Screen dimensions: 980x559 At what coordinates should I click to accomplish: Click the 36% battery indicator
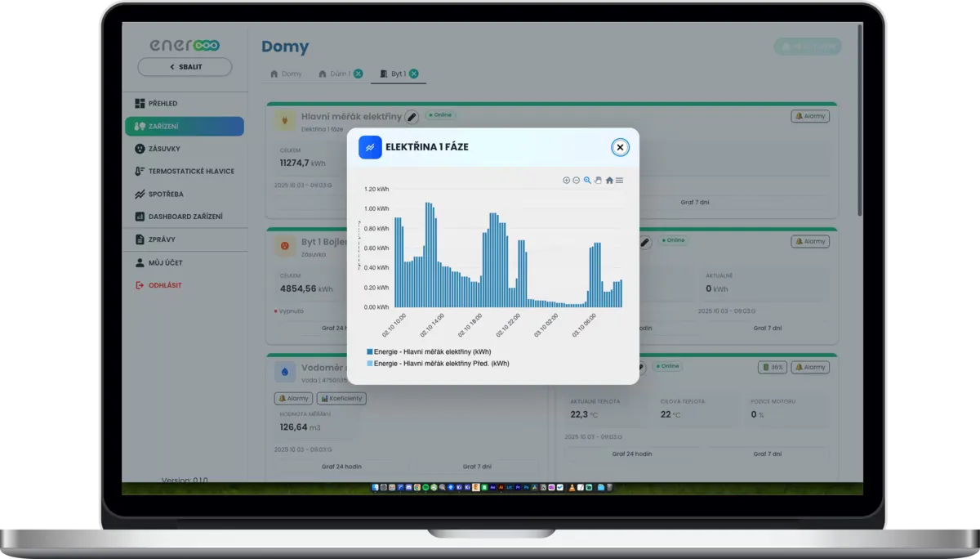point(773,367)
